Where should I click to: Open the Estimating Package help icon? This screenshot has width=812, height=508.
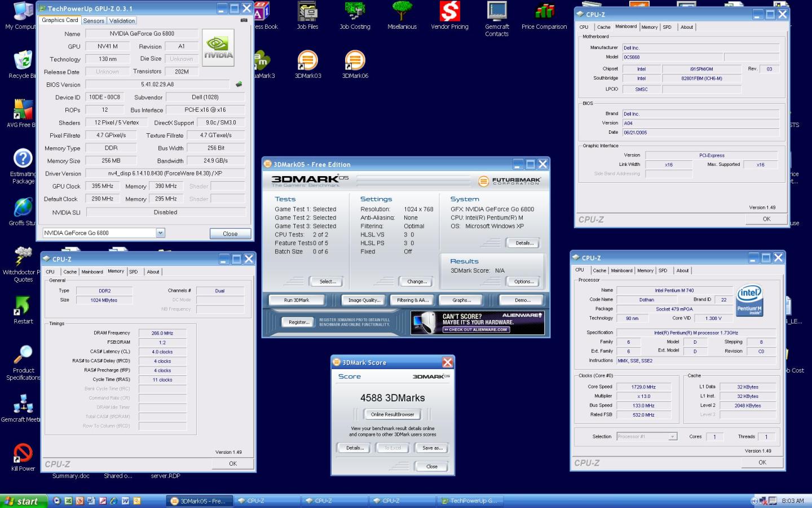[23, 158]
